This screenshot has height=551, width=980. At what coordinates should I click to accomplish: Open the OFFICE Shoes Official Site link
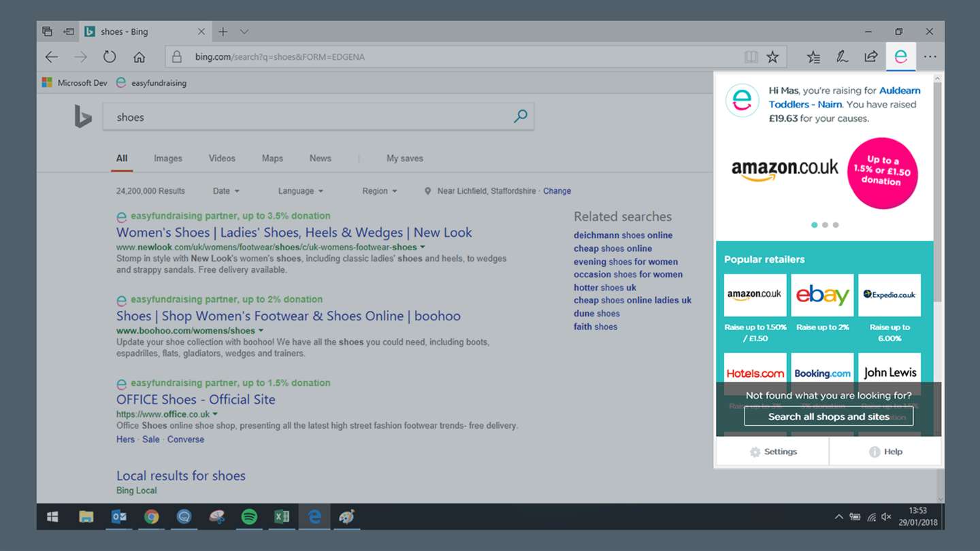click(196, 400)
